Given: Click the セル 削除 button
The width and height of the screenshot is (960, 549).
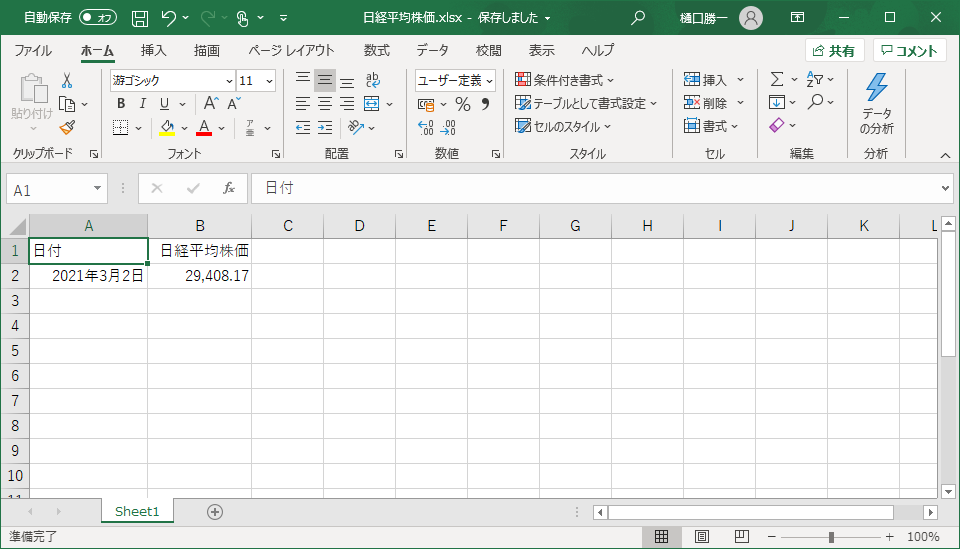Looking at the screenshot, I should pos(714,103).
